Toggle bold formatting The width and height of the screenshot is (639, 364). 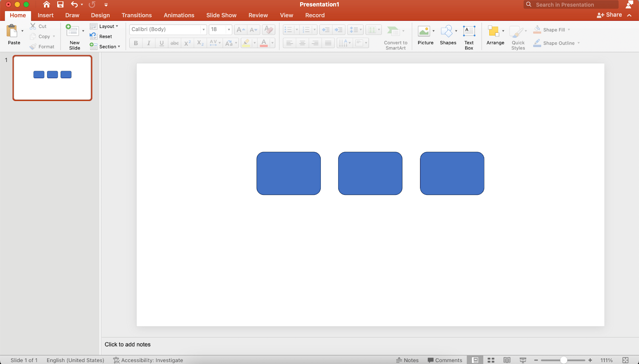click(136, 43)
